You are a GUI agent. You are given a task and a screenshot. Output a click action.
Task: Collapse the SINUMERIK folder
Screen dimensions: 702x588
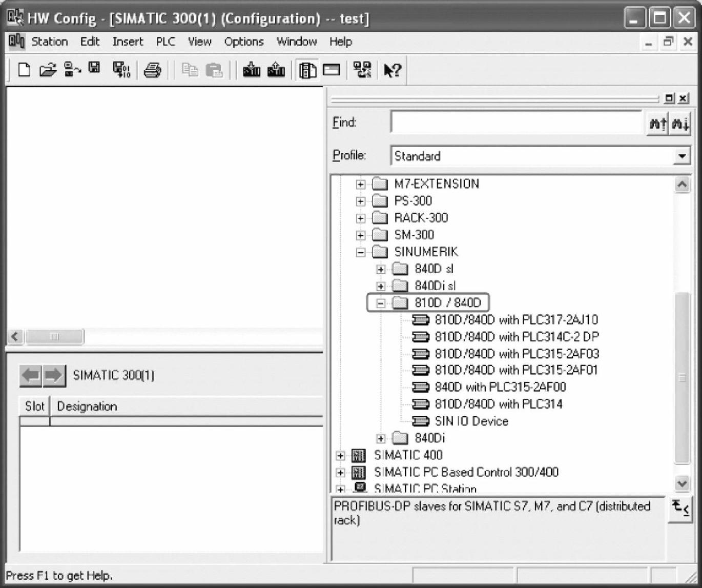point(361,252)
